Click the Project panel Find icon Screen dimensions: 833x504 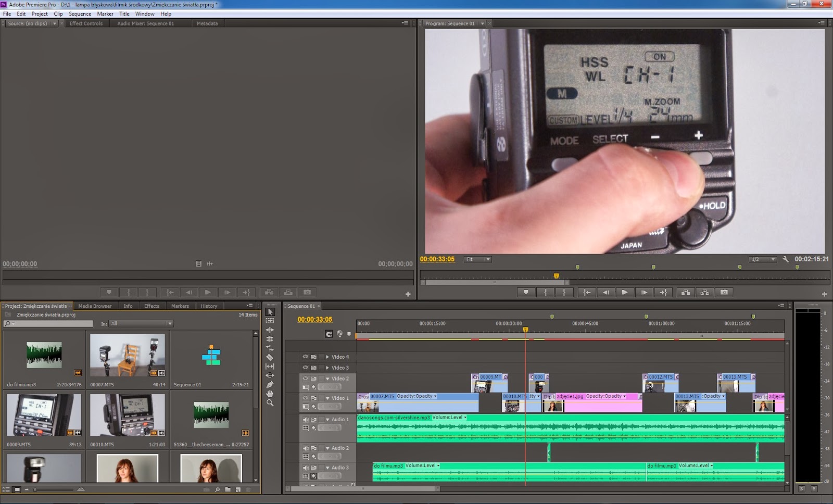(x=217, y=489)
